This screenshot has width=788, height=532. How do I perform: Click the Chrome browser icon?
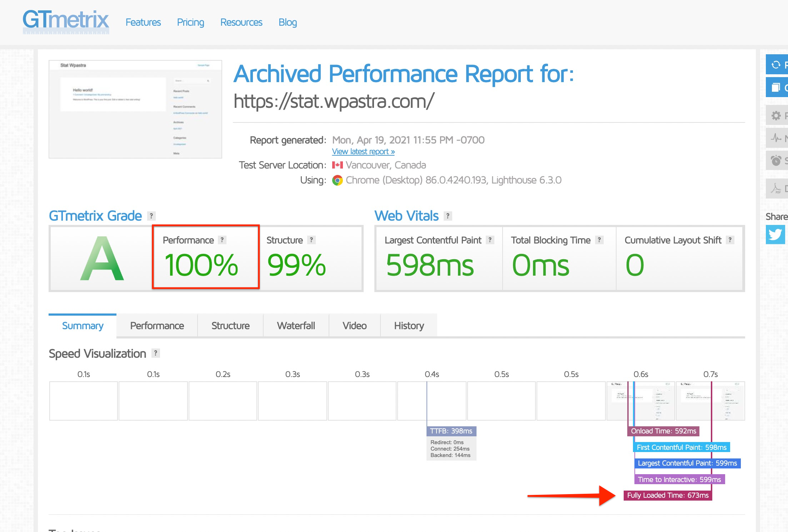click(337, 180)
